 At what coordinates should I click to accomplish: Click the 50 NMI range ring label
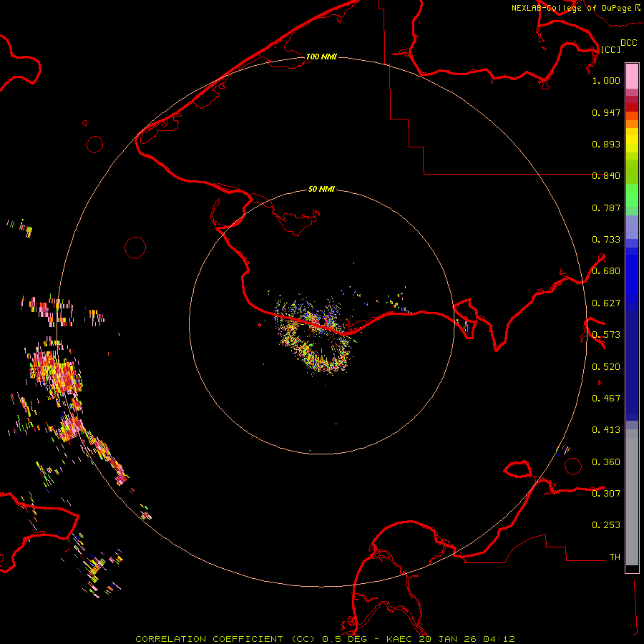coord(321,189)
